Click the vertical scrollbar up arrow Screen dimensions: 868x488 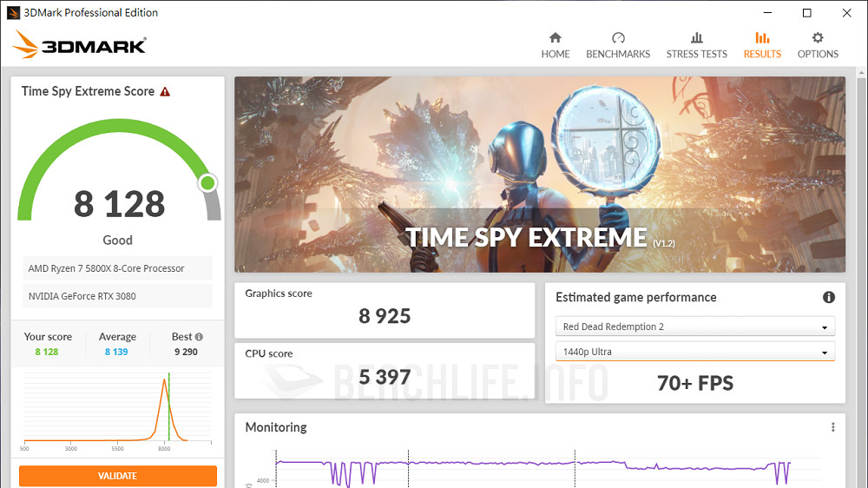tap(861, 73)
